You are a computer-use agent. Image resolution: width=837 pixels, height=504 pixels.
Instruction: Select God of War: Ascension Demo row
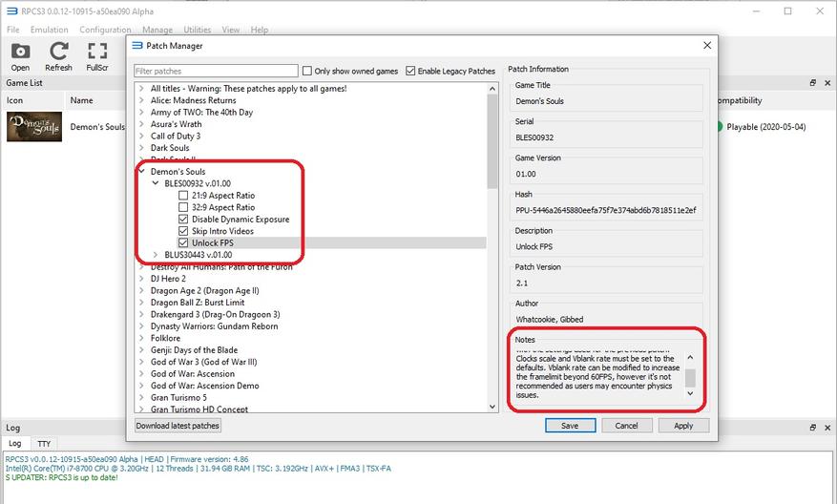click(x=204, y=386)
